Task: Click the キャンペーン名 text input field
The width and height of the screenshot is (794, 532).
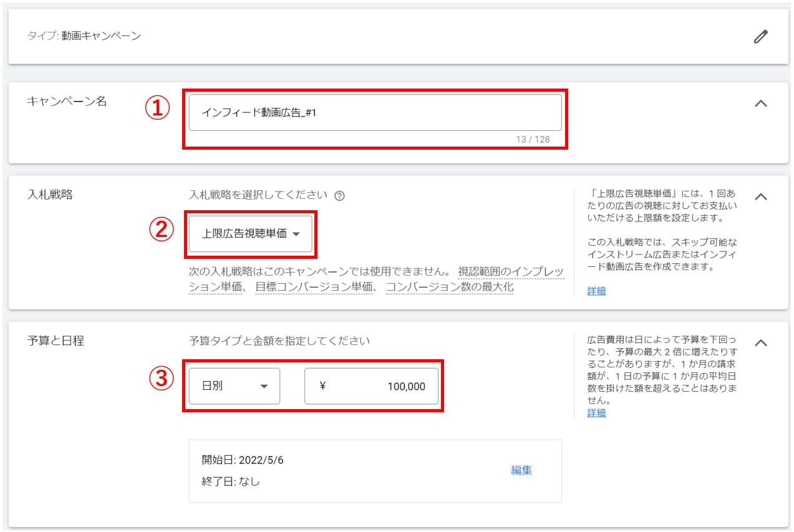Action: [374, 113]
